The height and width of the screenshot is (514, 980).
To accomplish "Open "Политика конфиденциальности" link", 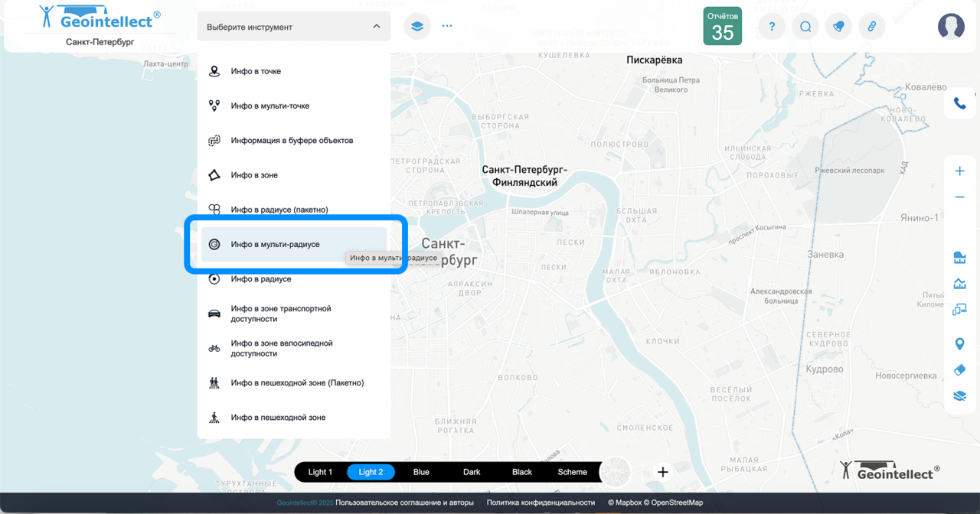I will click(541, 503).
